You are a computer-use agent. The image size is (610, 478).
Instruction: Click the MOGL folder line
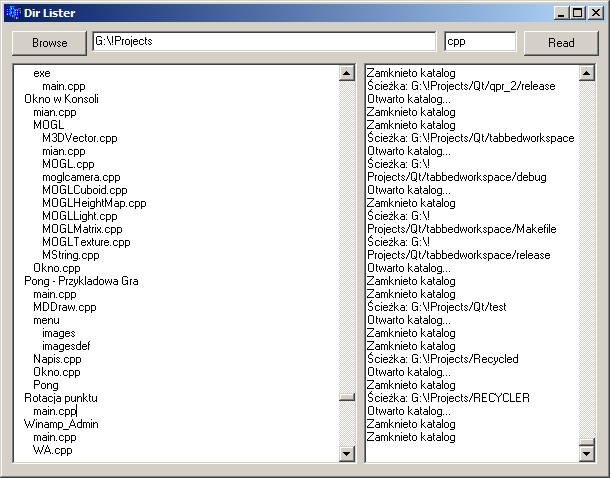(49, 125)
